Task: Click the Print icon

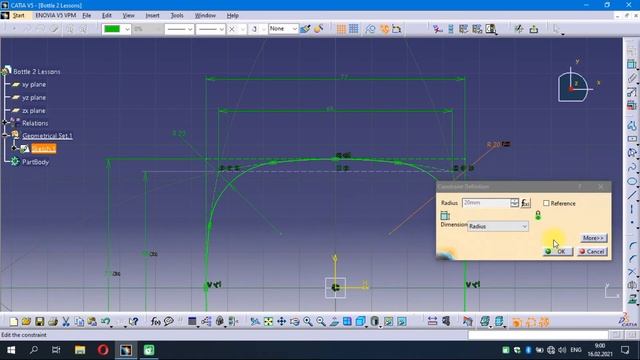Action: (x=53, y=322)
